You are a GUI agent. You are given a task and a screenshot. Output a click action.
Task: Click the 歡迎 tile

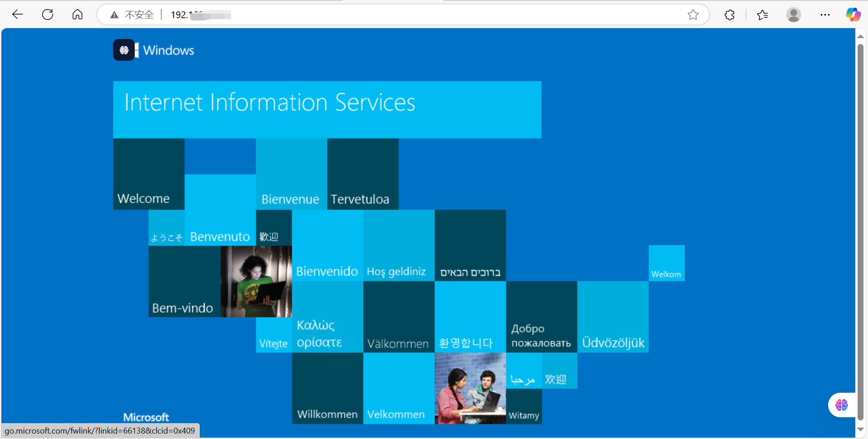pyautogui.click(x=274, y=228)
